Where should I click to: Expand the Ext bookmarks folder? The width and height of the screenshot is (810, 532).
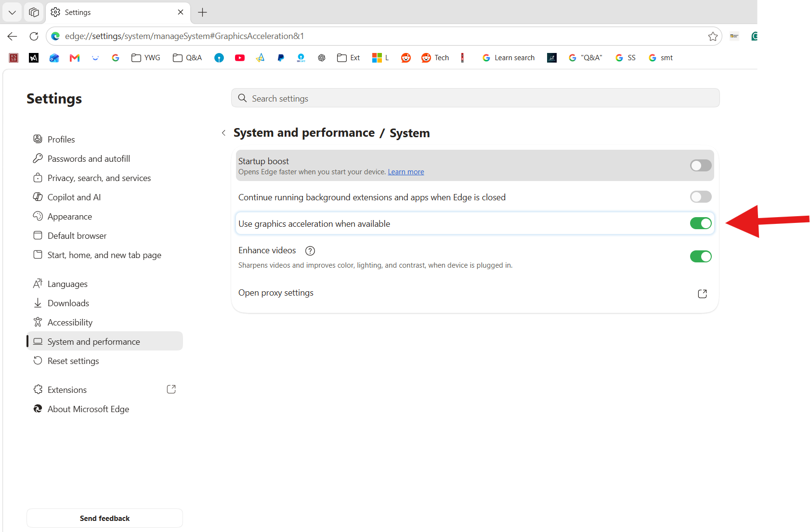pyautogui.click(x=349, y=58)
